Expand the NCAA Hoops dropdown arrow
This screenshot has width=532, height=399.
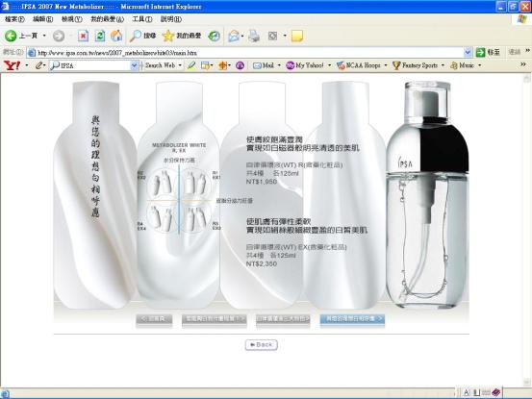pos(386,65)
